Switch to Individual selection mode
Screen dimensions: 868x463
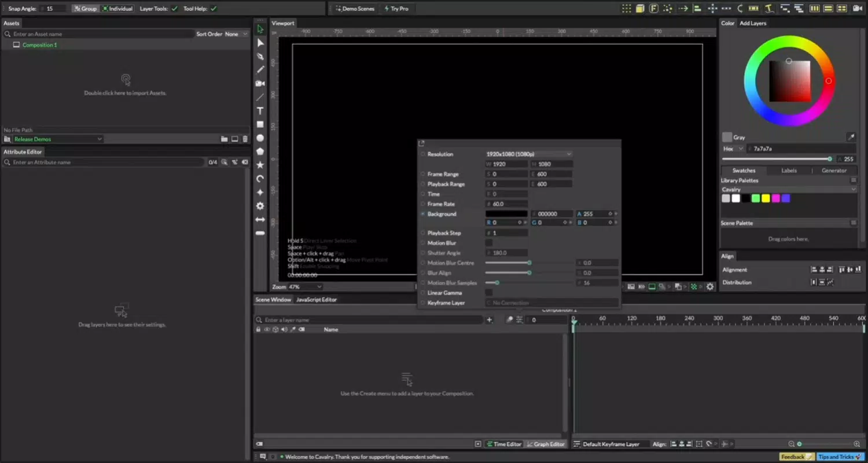click(117, 9)
